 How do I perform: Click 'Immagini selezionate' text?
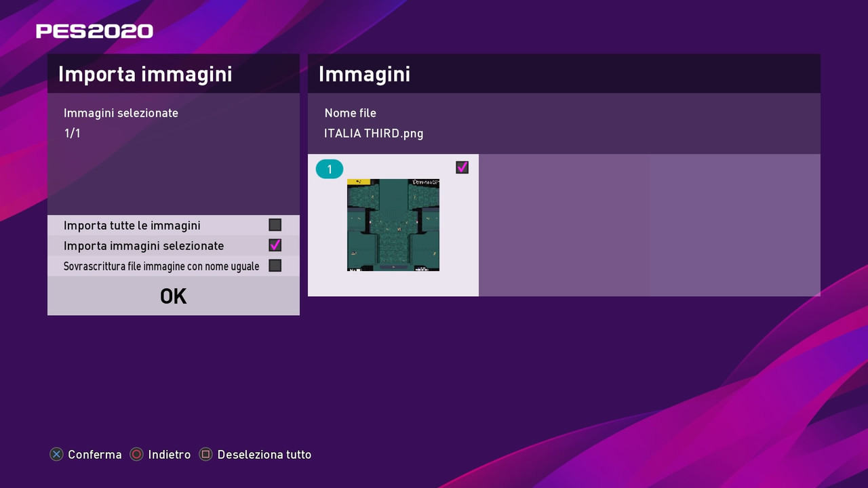coord(121,113)
